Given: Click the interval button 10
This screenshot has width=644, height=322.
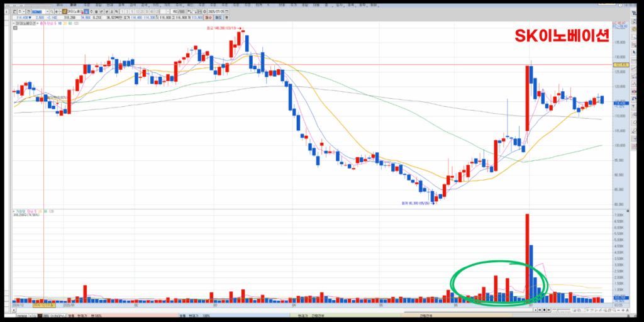Looking at the screenshot, I should point(137,11).
